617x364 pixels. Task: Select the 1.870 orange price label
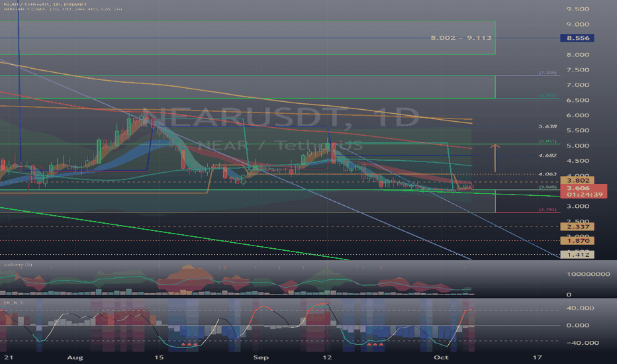pos(577,240)
